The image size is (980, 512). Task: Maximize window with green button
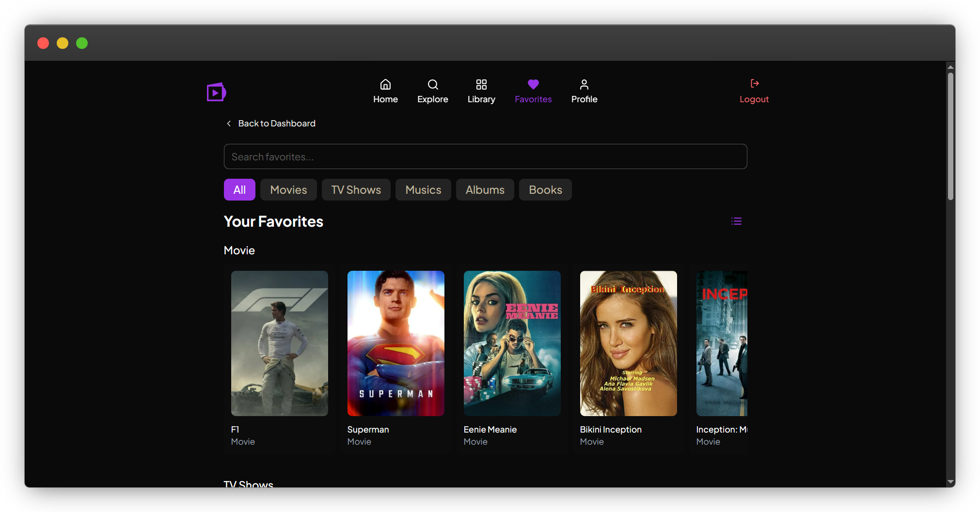[82, 43]
